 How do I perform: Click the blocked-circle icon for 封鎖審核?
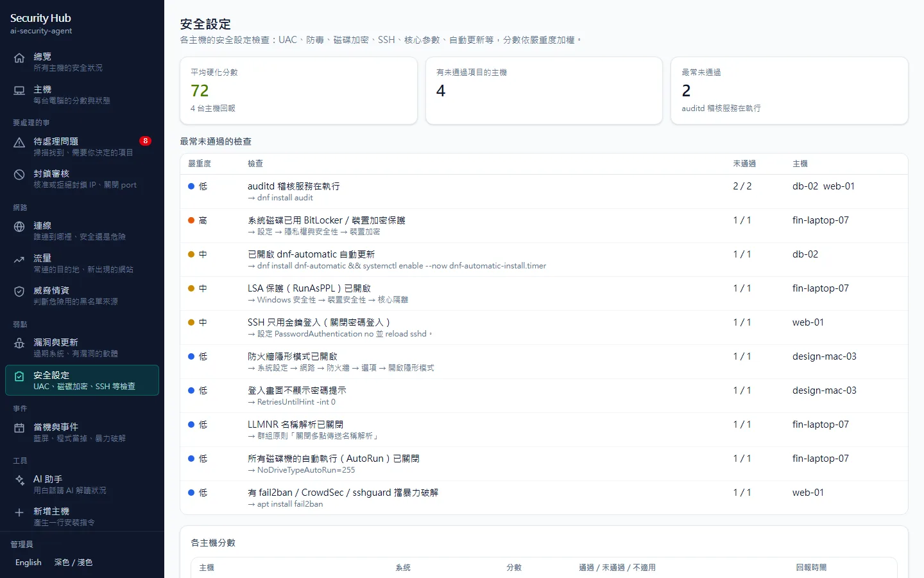(19, 175)
